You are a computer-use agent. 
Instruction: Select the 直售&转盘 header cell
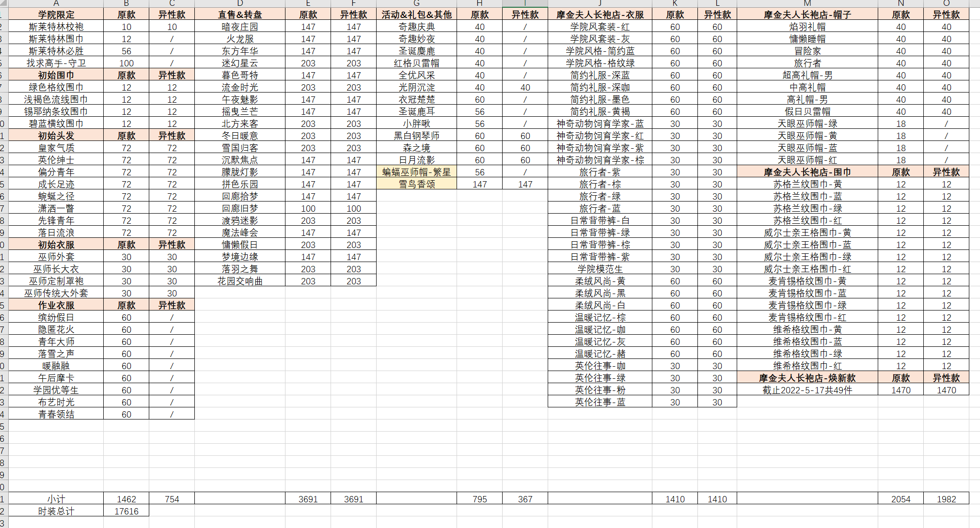click(x=240, y=15)
